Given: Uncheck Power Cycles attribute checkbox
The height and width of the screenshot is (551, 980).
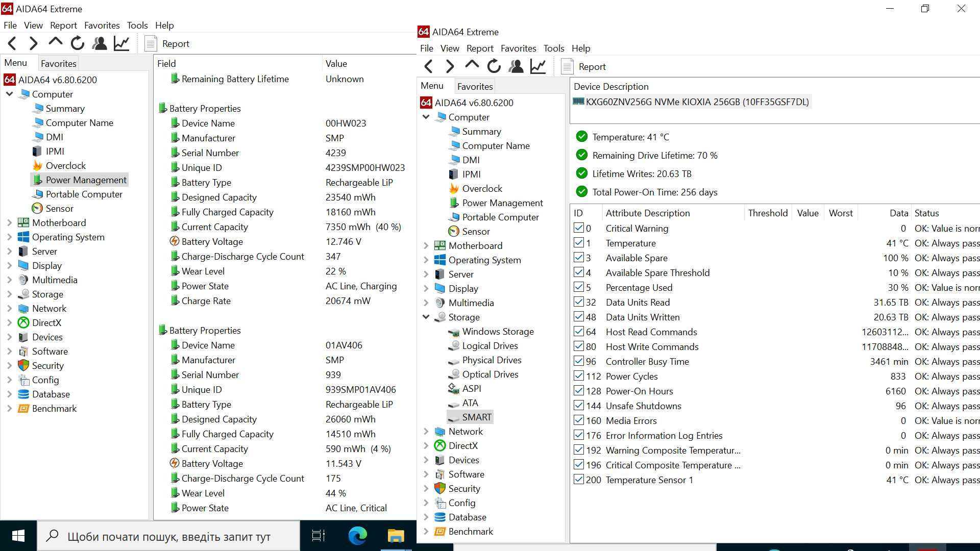Looking at the screenshot, I should (x=579, y=376).
